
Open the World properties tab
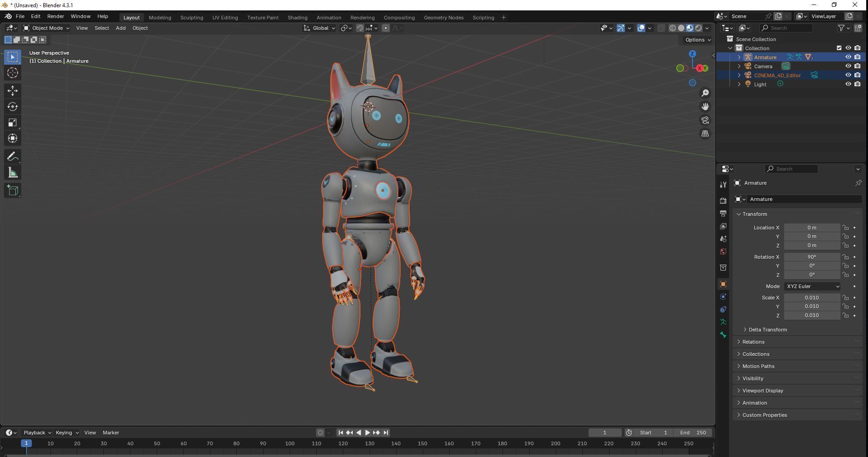pos(723,252)
